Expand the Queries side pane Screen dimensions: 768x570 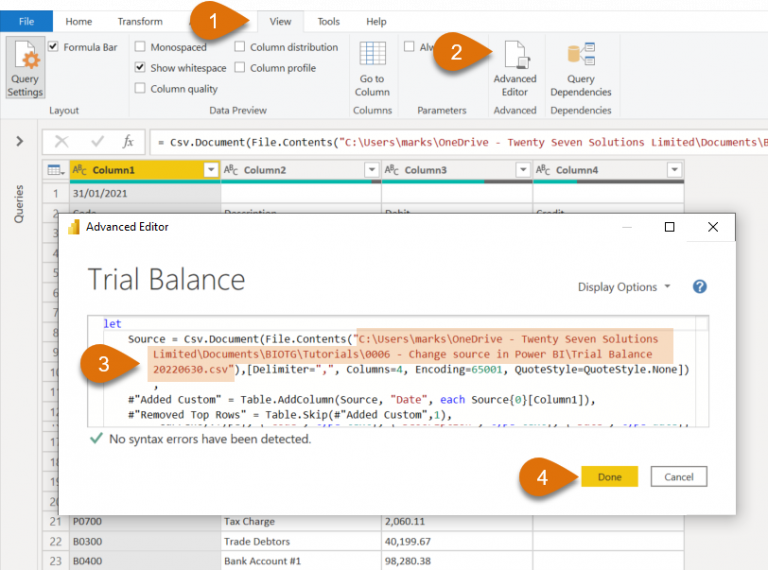point(19,142)
